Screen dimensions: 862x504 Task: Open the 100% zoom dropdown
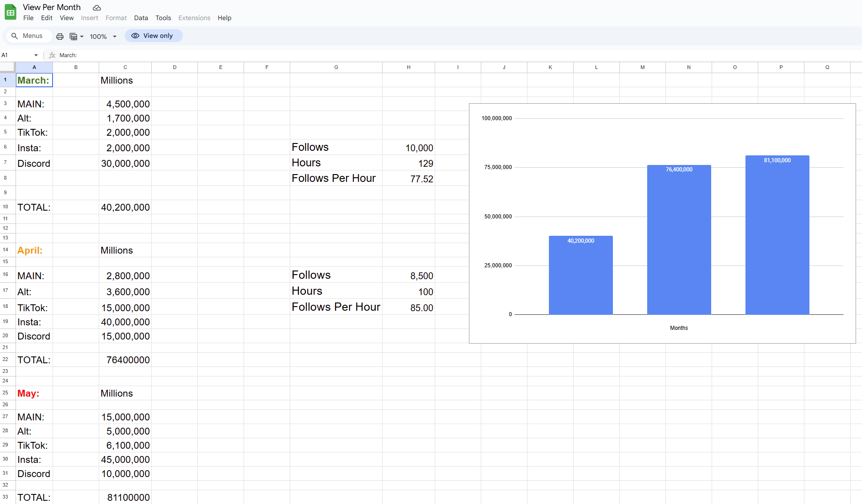(x=103, y=36)
